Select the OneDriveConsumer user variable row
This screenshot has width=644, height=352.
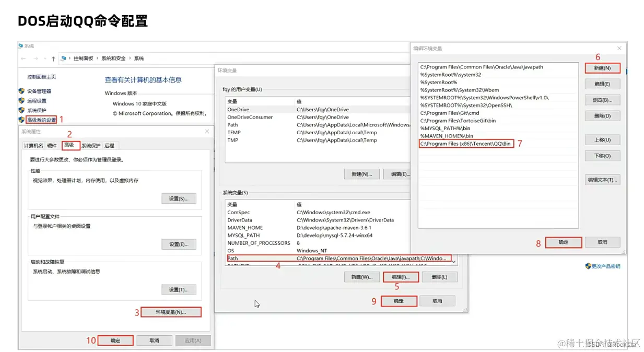[x=317, y=117]
